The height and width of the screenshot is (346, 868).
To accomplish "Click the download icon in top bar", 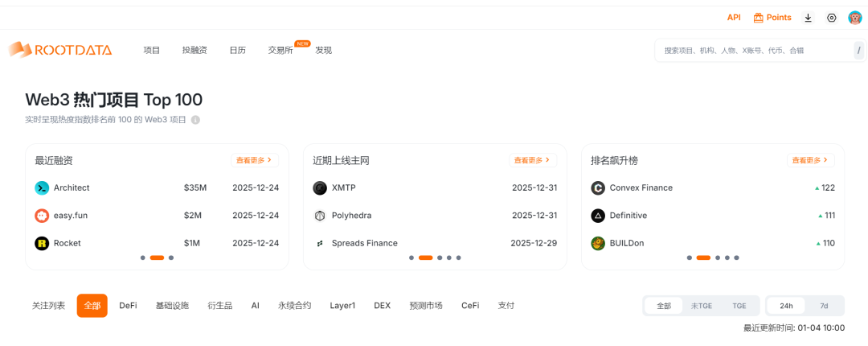I will pyautogui.click(x=809, y=18).
